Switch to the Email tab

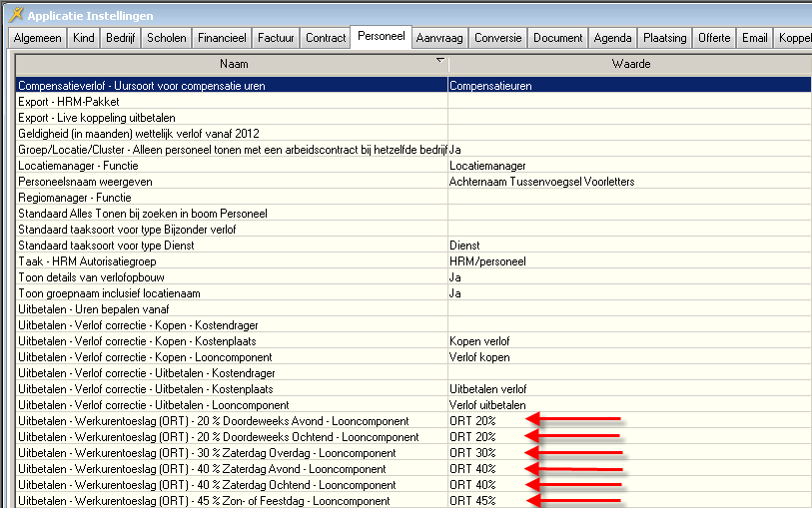[x=754, y=38]
